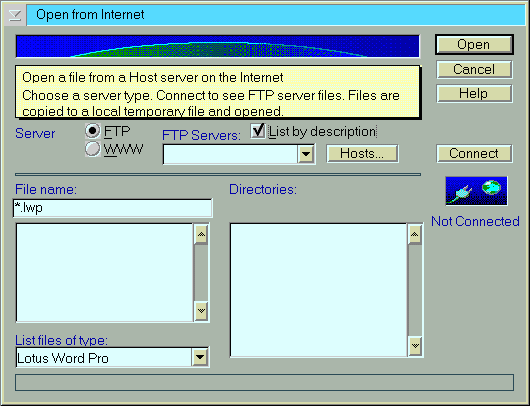Click the blue globe banner image

pyautogui.click(x=218, y=46)
